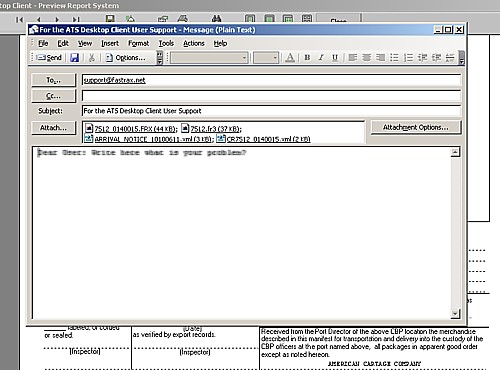The height and width of the screenshot is (370, 500).
Task: Open the View menu
Action: pos(85,43)
